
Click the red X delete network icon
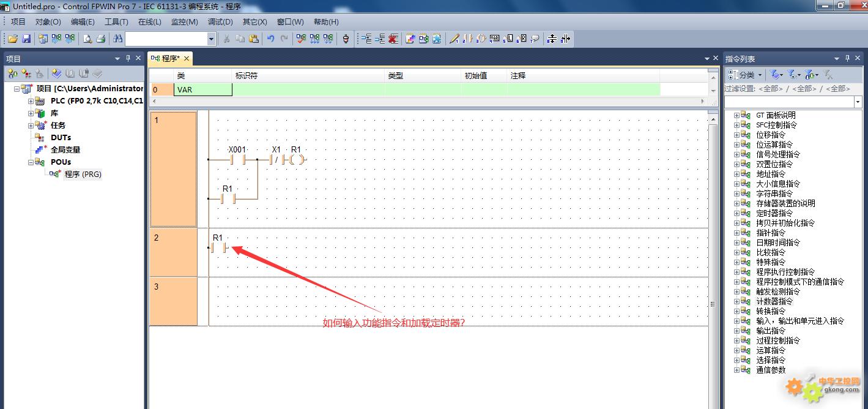393,39
